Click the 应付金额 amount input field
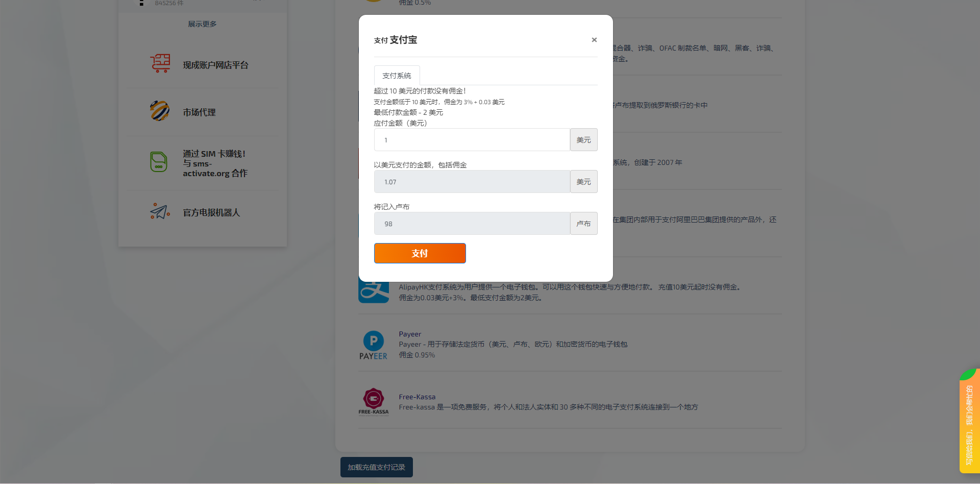The image size is (980, 484). click(x=472, y=140)
